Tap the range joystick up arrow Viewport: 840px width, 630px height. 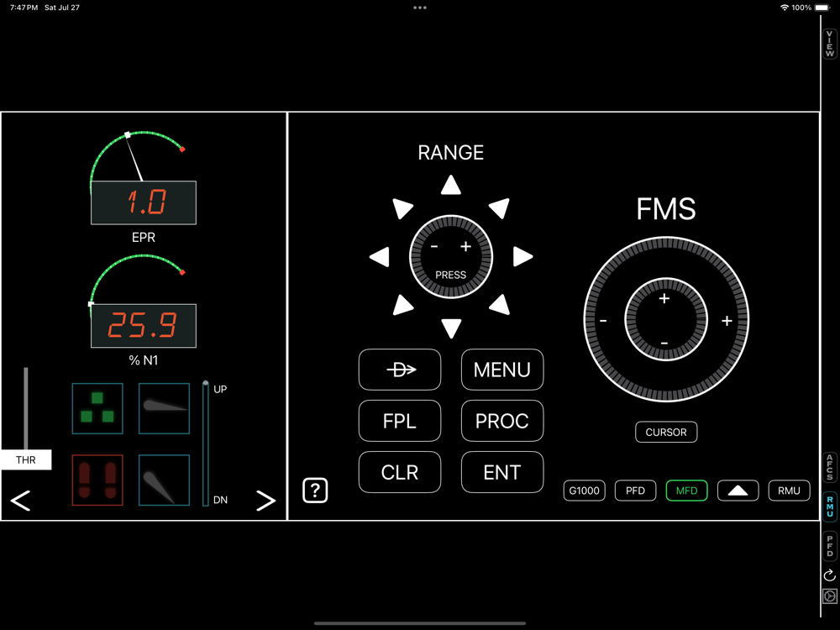(451, 185)
